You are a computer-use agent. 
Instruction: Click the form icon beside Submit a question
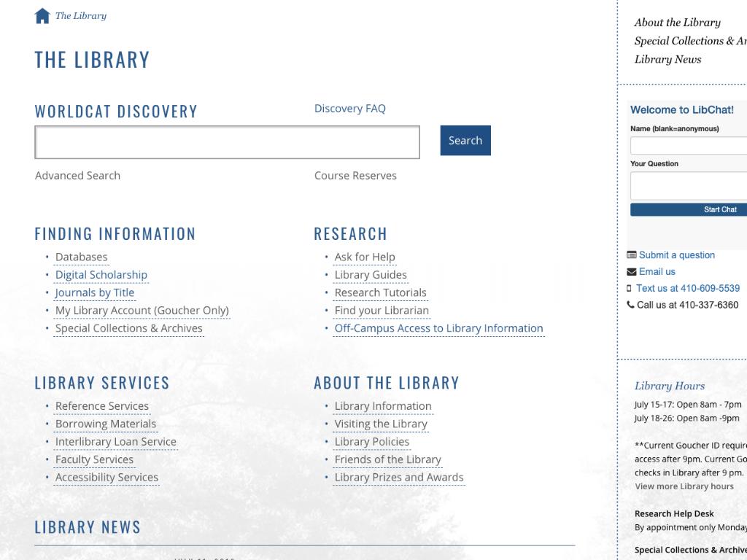coord(632,255)
